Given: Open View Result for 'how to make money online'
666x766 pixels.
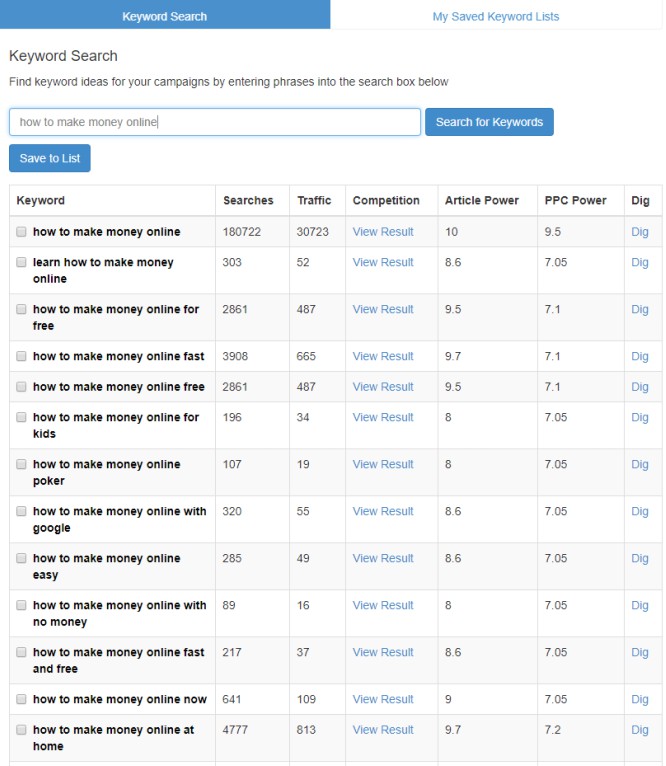Looking at the screenshot, I should click(x=383, y=232).
